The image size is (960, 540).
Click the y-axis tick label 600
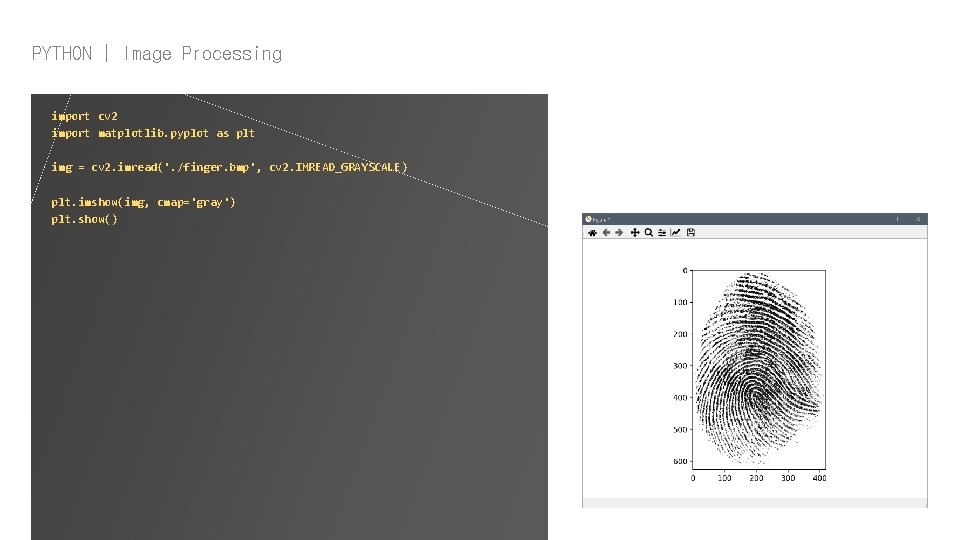[680, 461]
